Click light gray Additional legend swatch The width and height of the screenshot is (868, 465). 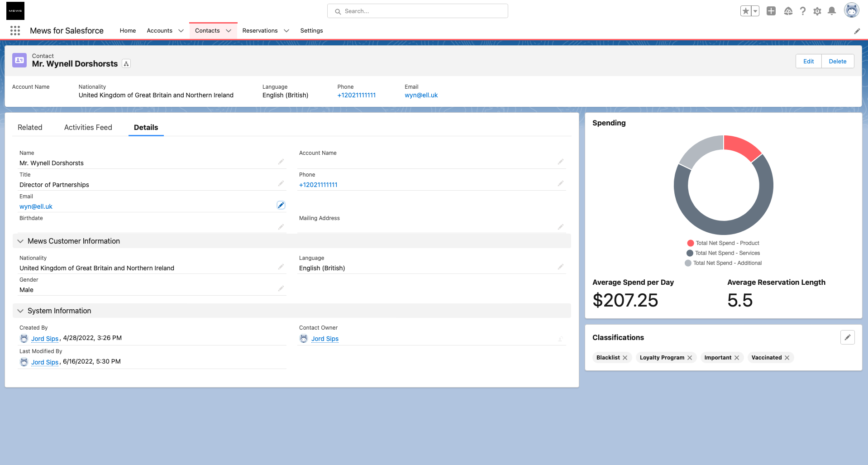pos(688,263)
